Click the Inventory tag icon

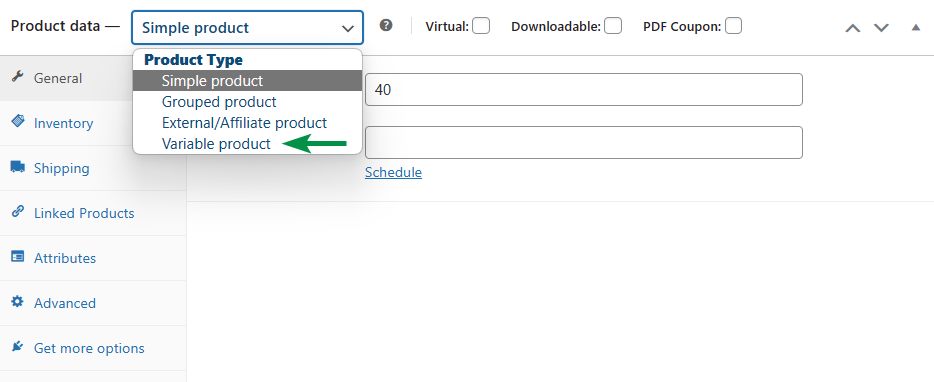(x=17, y=121)
